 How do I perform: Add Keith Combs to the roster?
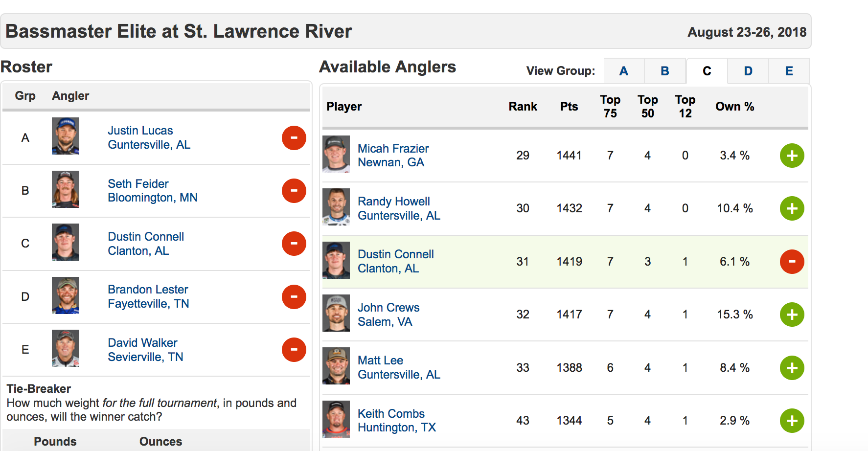[792, 421]
